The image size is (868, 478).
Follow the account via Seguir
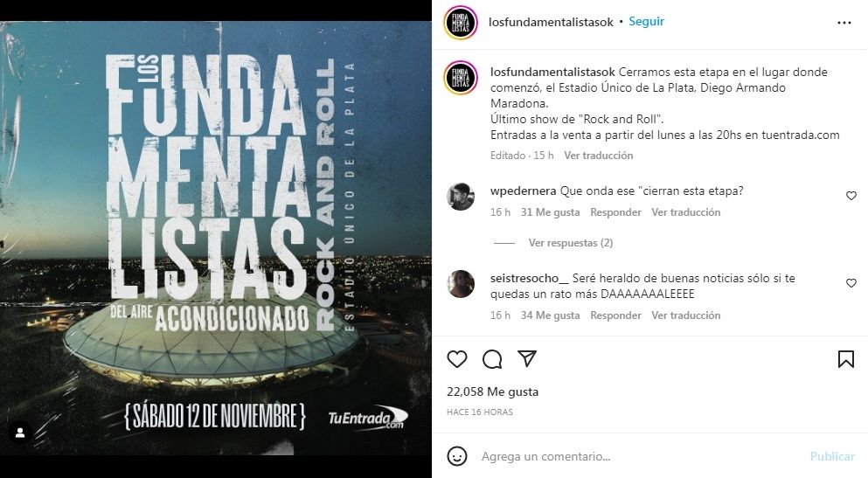[647, 22]
